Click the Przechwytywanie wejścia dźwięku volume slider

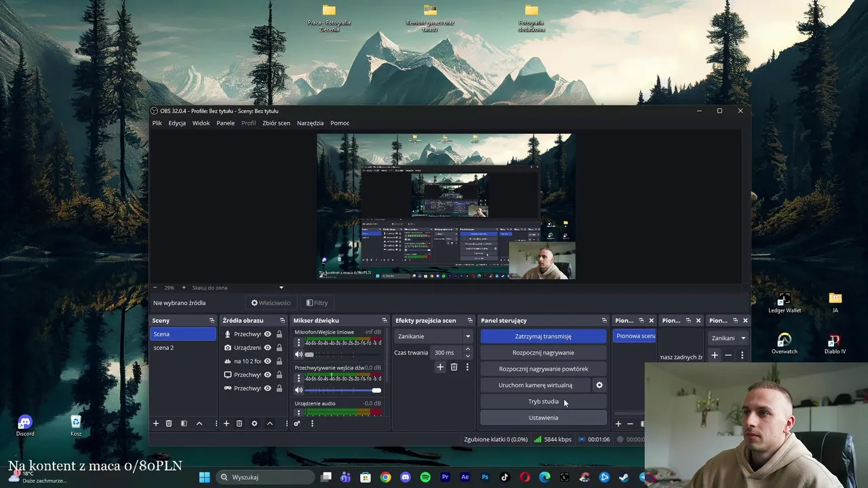click(343, 390)
